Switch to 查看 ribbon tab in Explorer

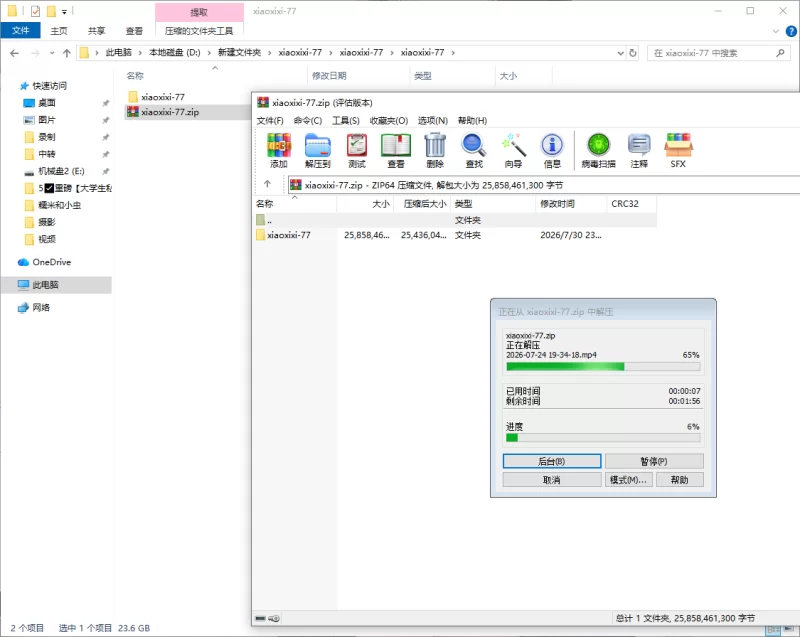pyautogui.click(x=134, y=31)
